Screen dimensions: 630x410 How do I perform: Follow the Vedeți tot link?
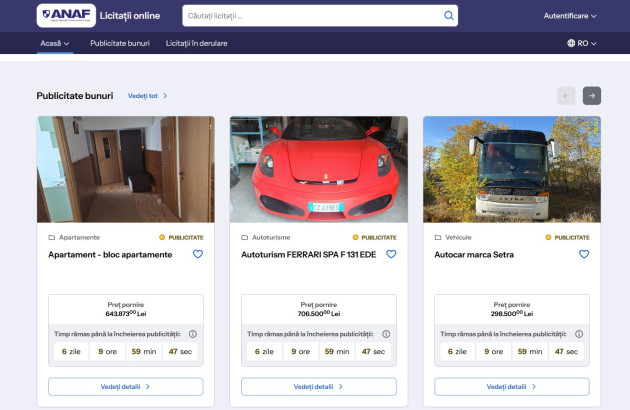(147, 96)
